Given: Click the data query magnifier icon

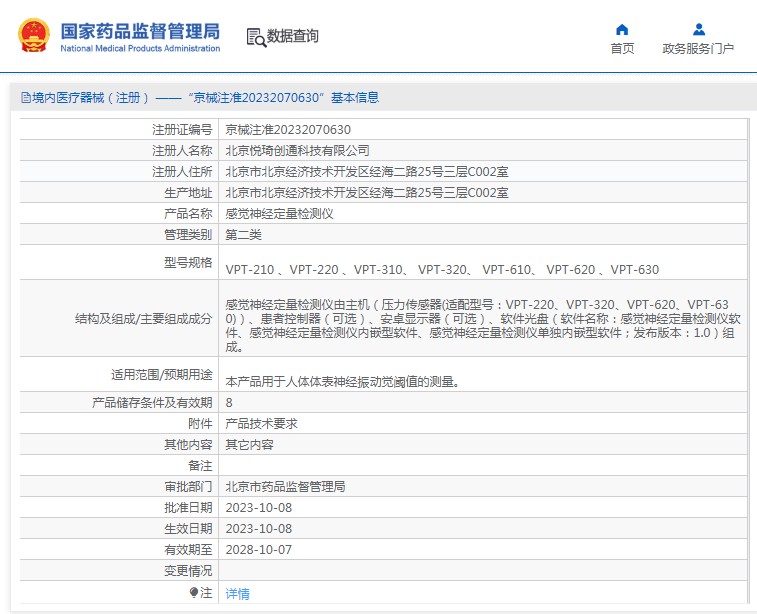Looking at the screenshot, I should (x=255, y=37).
